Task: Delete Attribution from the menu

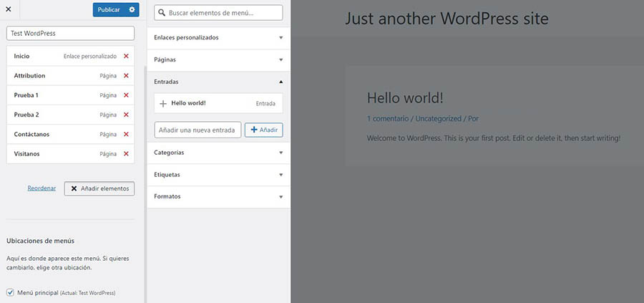Action: pos(126,75)
